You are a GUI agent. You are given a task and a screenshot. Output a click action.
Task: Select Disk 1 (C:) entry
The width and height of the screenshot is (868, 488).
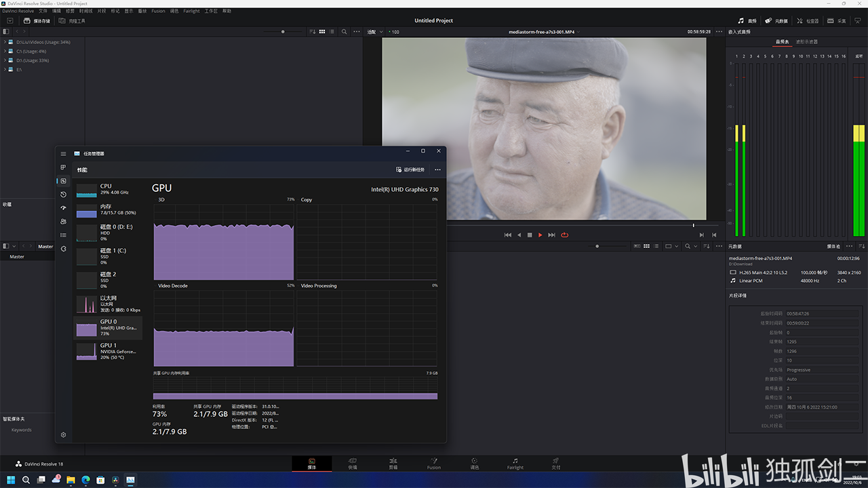click(108, 256)
